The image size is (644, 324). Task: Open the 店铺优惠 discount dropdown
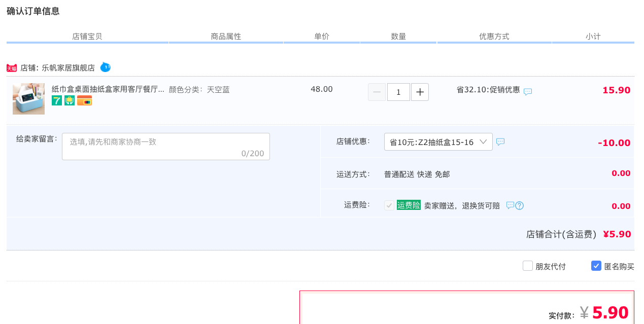[x=438, y=142]
